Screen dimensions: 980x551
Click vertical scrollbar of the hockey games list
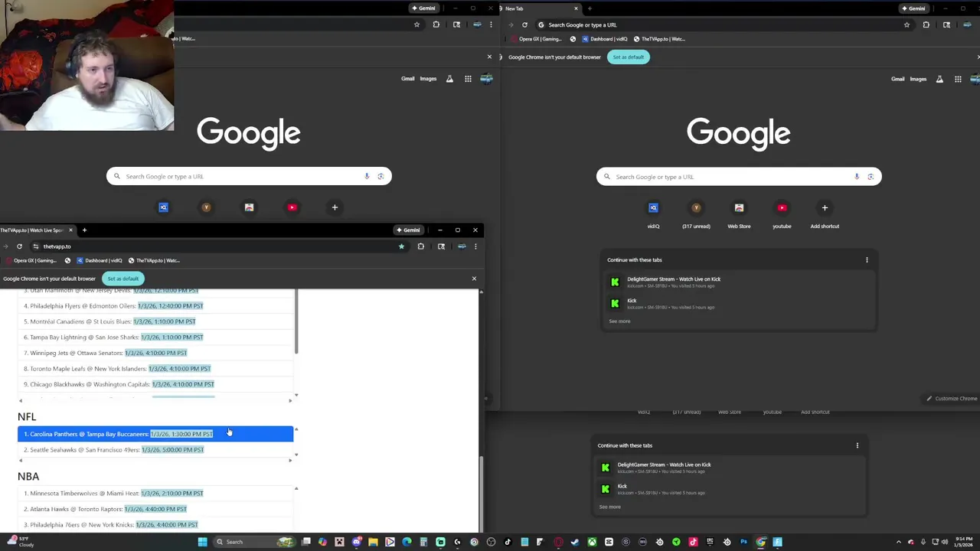click(x=296, y=321)
